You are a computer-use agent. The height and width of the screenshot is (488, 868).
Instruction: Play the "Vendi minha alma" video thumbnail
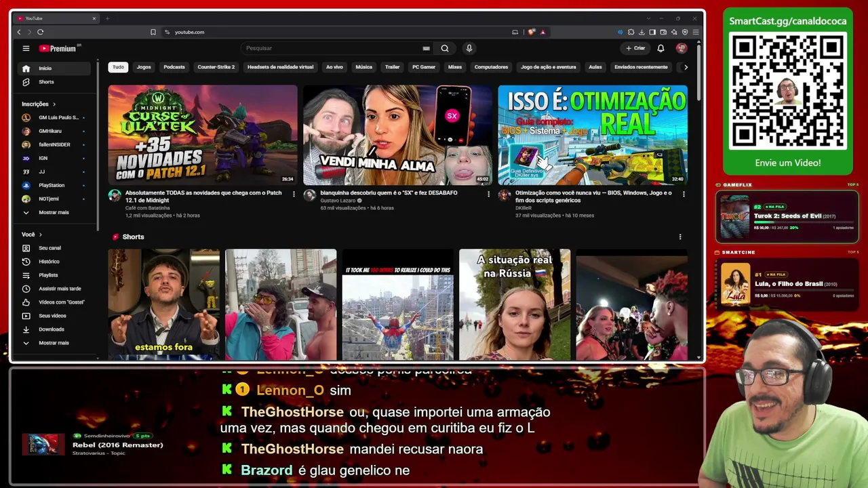pyautogui.click(x=397, y=135)
